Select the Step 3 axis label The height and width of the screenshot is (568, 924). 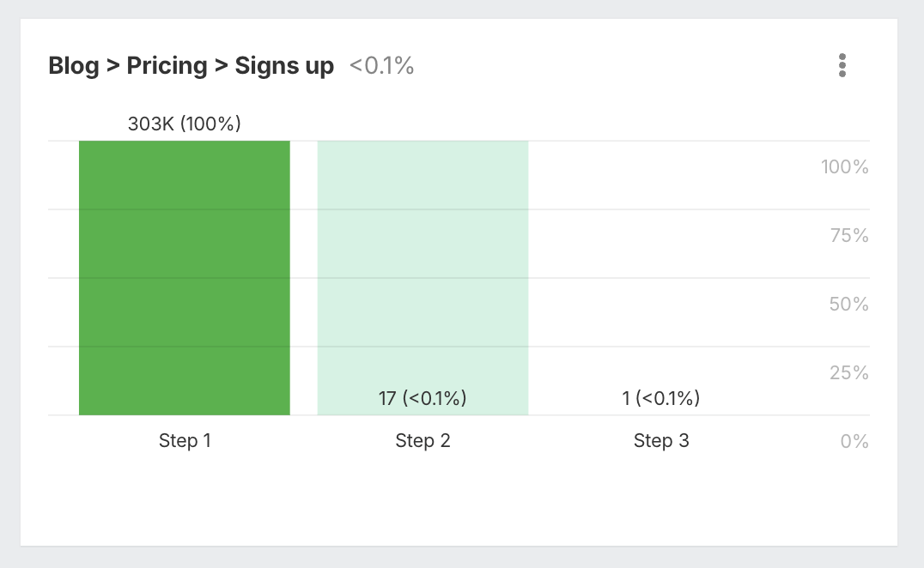pyautogui.click(x=661, y=440)
